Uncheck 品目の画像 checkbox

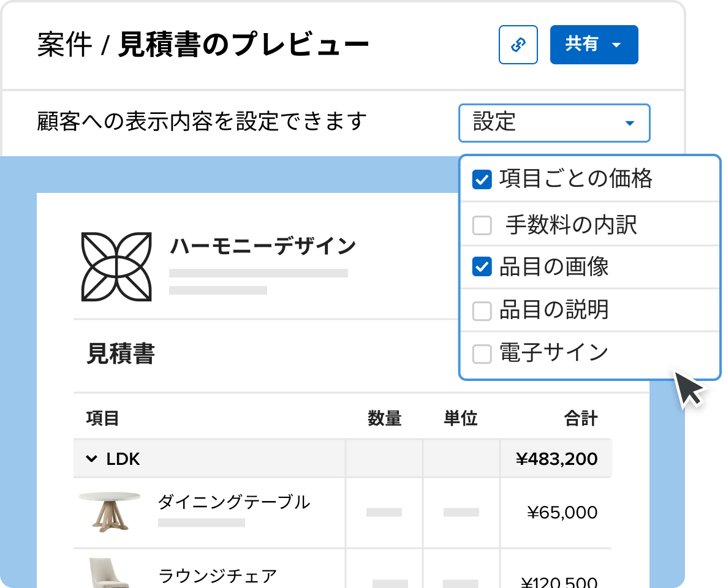click(482, 267)
